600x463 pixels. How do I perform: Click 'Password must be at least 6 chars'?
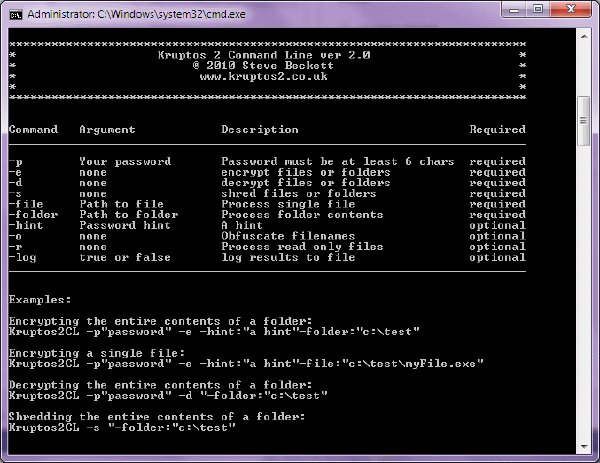click(338, 162)
